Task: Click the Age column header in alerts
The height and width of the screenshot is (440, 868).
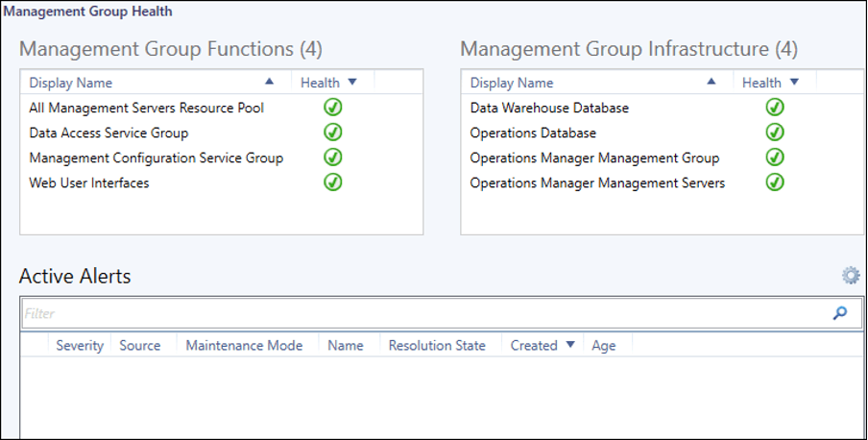Action: click(x=604, y=345)
